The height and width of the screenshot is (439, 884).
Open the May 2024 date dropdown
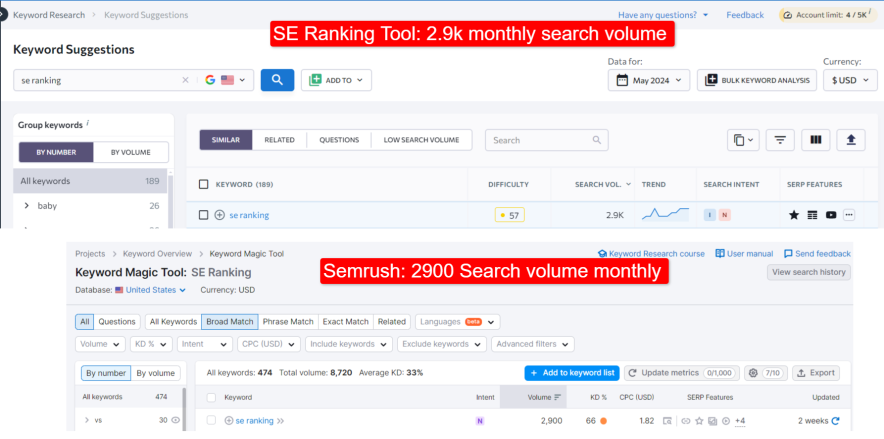648,80
